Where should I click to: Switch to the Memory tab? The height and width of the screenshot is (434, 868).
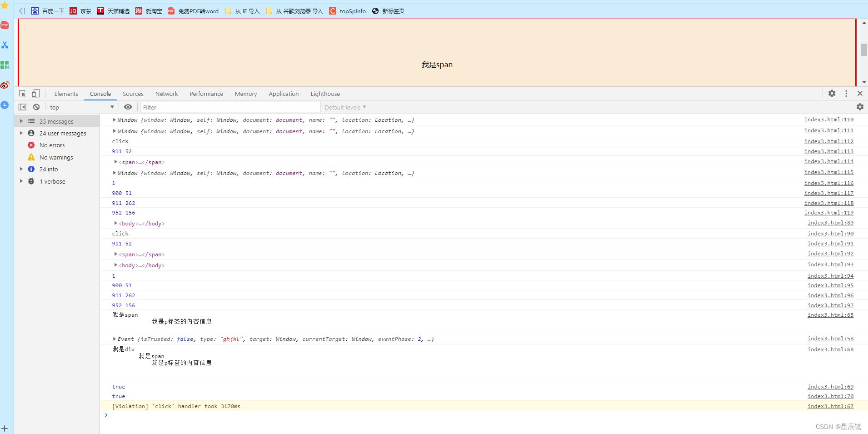(246, 94)
